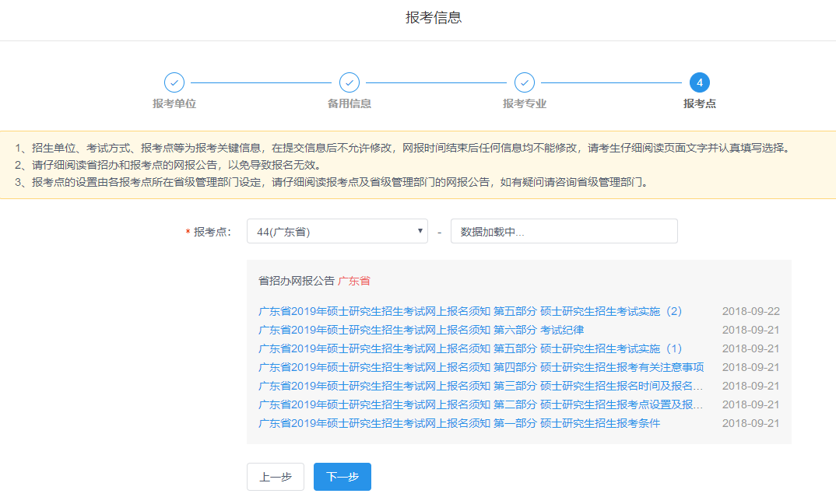Select the 报考单位 step label
836x504 pixels.
pos(174,103)
